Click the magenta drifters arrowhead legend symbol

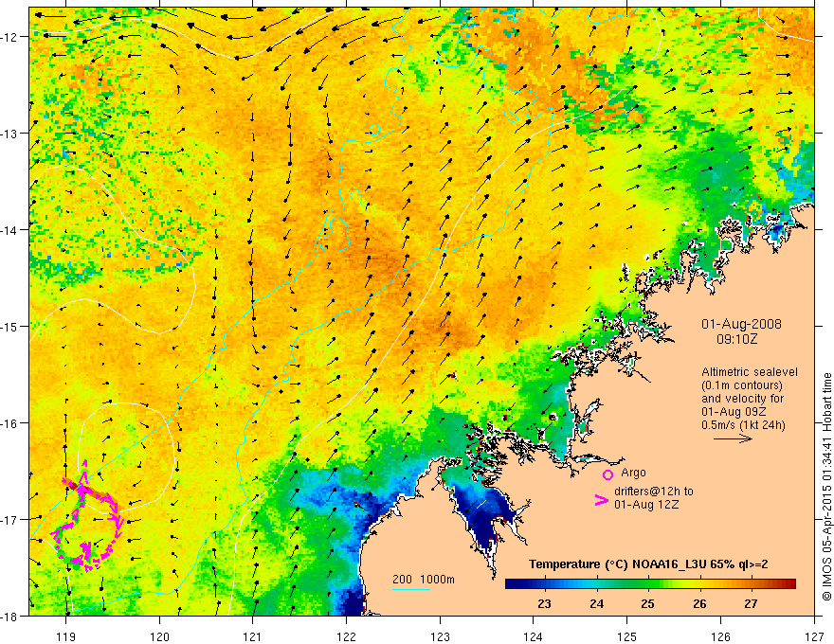(601, 500)
